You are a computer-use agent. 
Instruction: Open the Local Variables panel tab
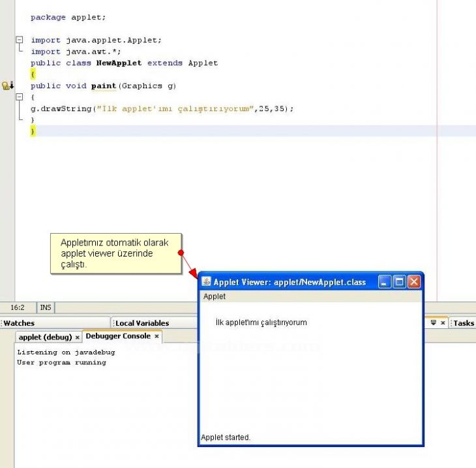point(142,323)
